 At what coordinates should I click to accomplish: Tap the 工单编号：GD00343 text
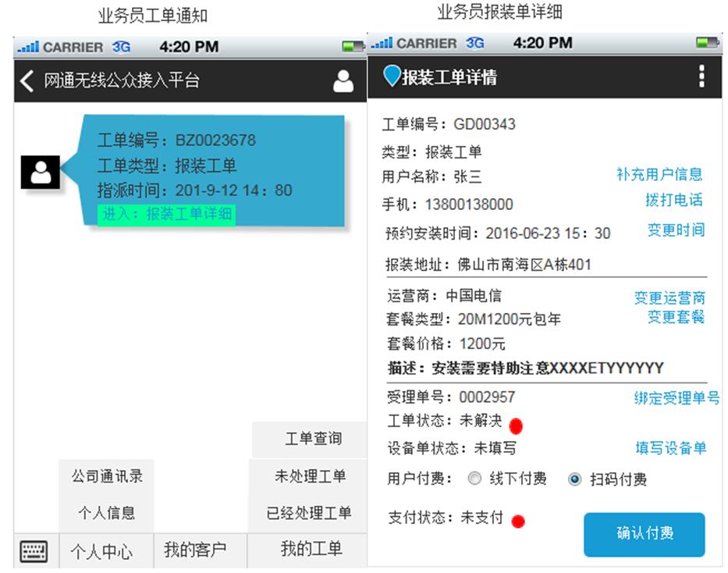[449, 124]
